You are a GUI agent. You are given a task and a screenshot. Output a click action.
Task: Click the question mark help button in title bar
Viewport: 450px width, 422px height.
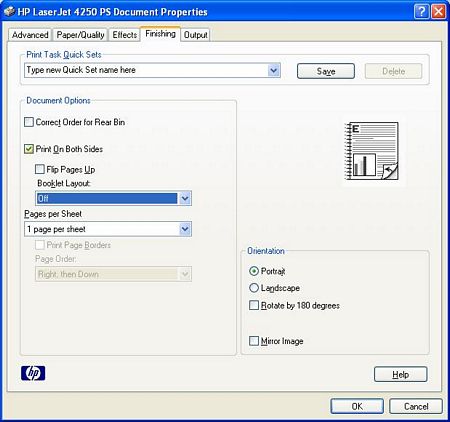pos(422,12)
